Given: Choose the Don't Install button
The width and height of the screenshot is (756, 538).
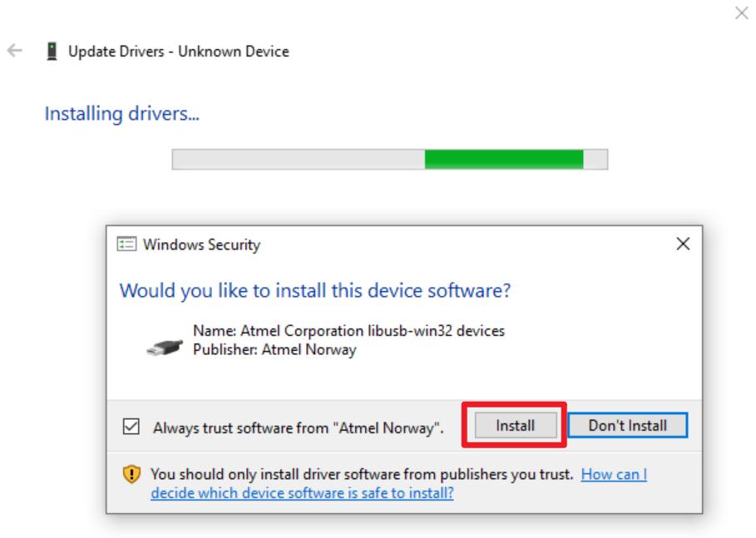Looking at the screenshot, I should click(x=627, y=426).
